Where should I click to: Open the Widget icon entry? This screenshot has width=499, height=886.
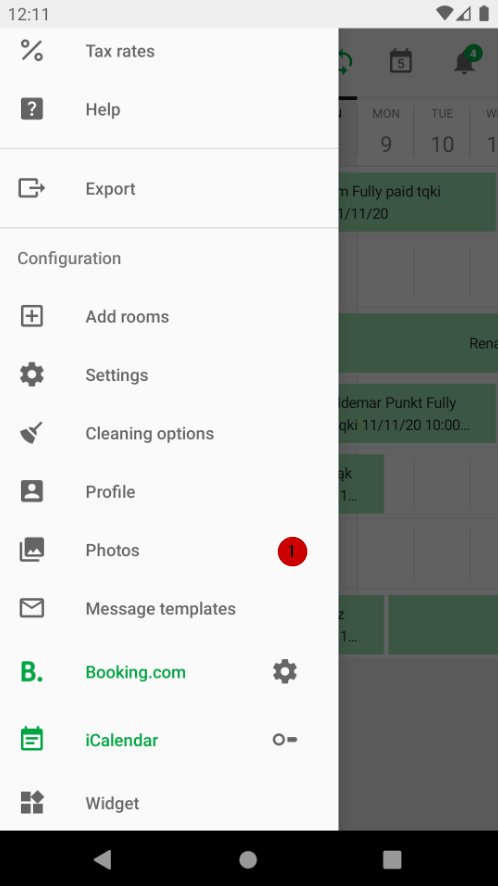point(32,802)
